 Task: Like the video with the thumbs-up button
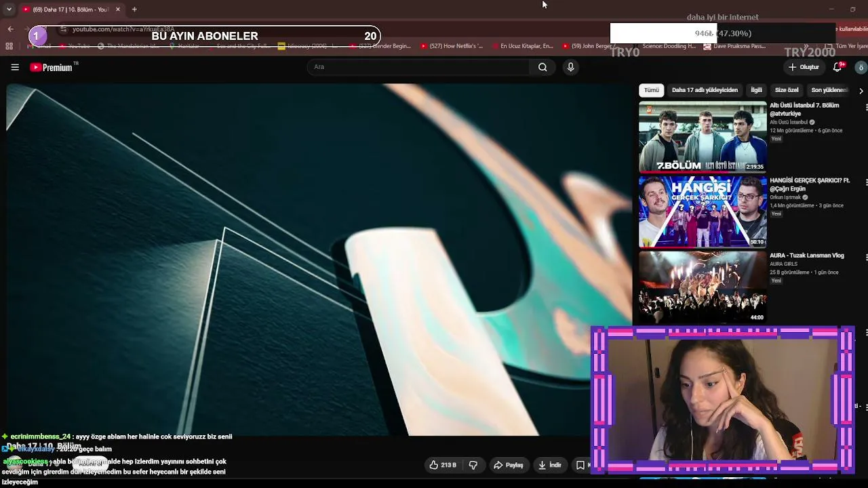pos(443,465)
